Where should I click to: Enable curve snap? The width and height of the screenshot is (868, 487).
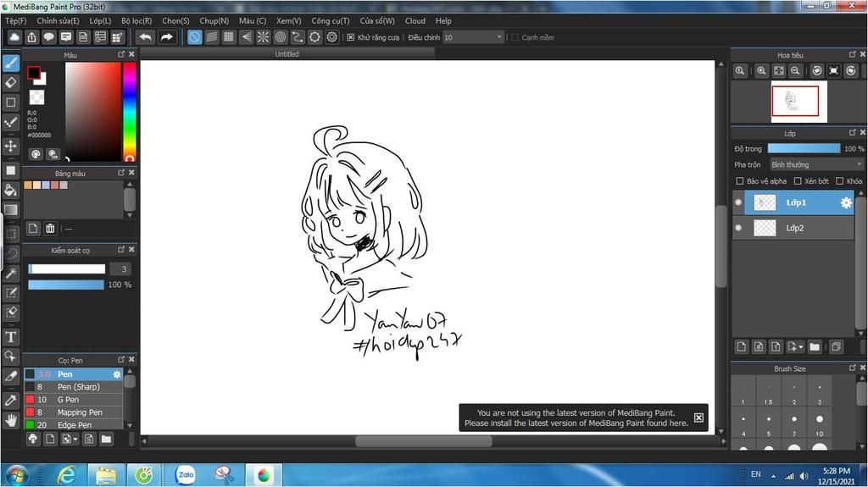(x=298, y=37)
